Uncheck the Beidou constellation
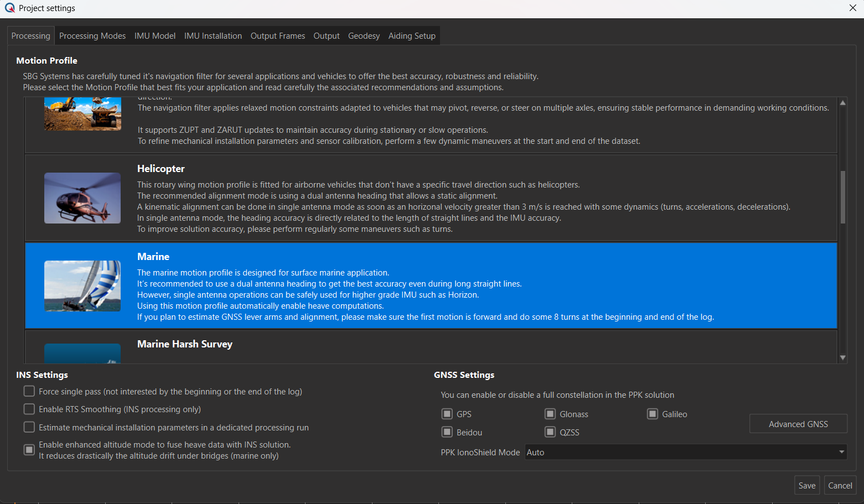 click(447, 432)
